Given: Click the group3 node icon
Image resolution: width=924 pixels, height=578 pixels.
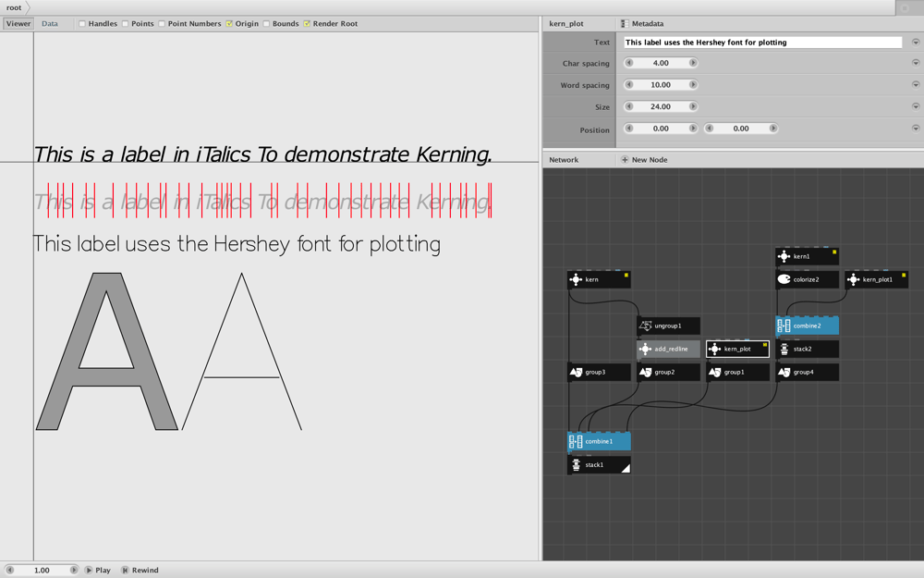Looking at the screenshot, I should coord(577,372).
